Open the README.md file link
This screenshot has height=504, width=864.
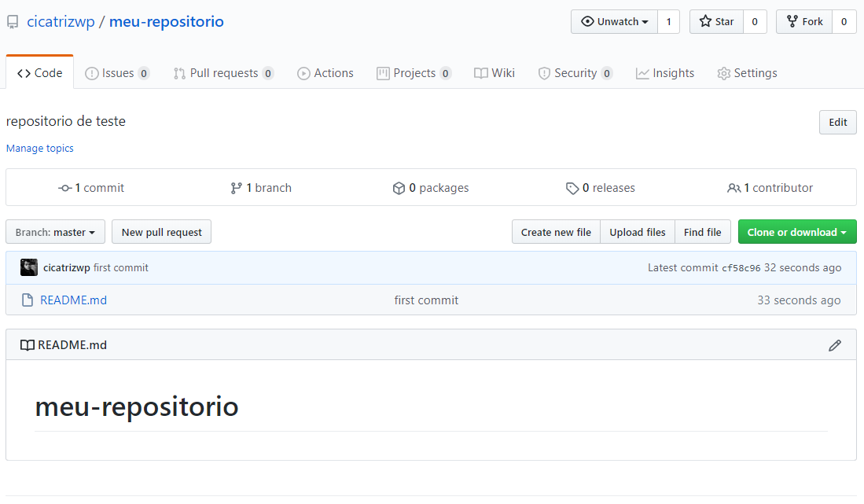click(73, 300)
